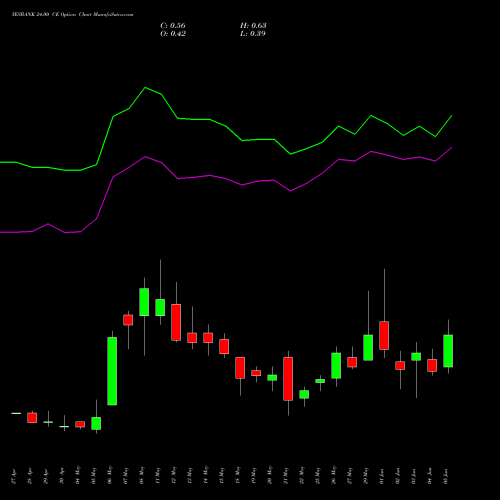Click the 29 Apr date label
Viewport: 500px width, 500px height.
pyautogui.click(x=46, y=476)
